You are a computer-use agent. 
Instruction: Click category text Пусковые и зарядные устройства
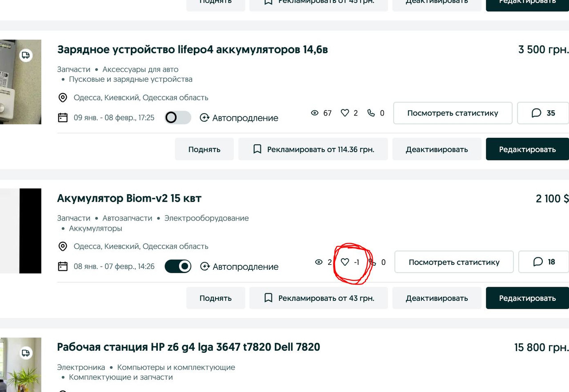point(131,80)
